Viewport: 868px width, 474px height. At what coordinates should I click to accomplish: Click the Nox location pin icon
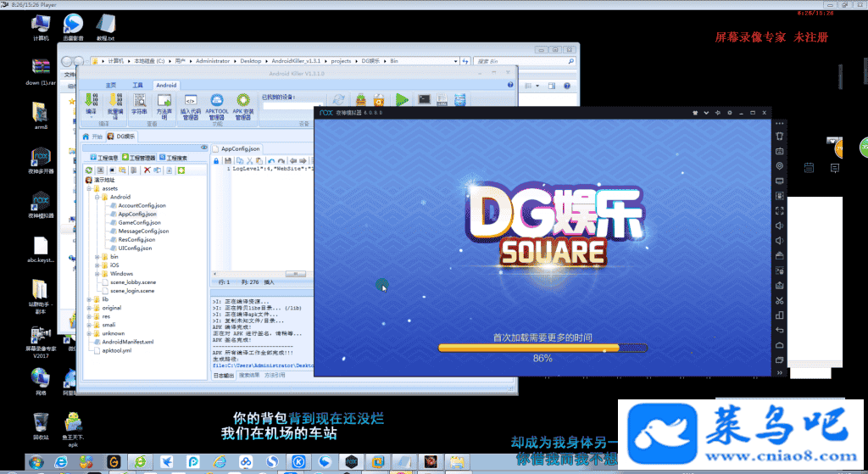point(779,166)
